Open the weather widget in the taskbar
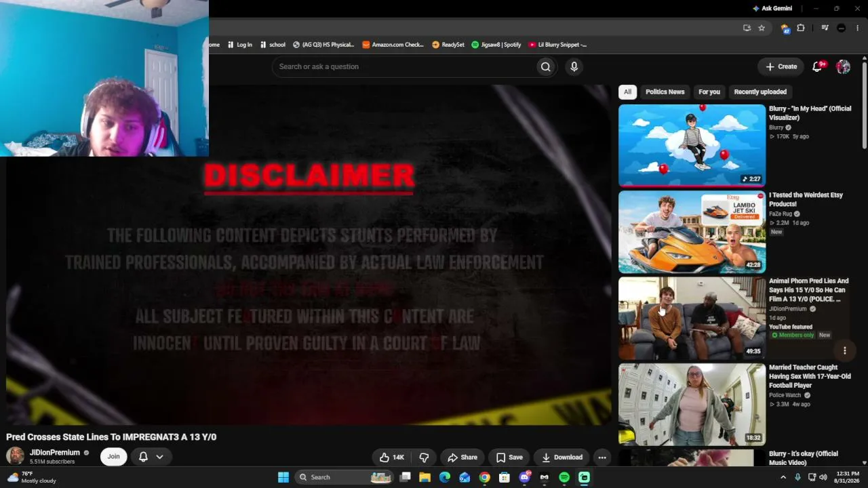 (32, 477)
